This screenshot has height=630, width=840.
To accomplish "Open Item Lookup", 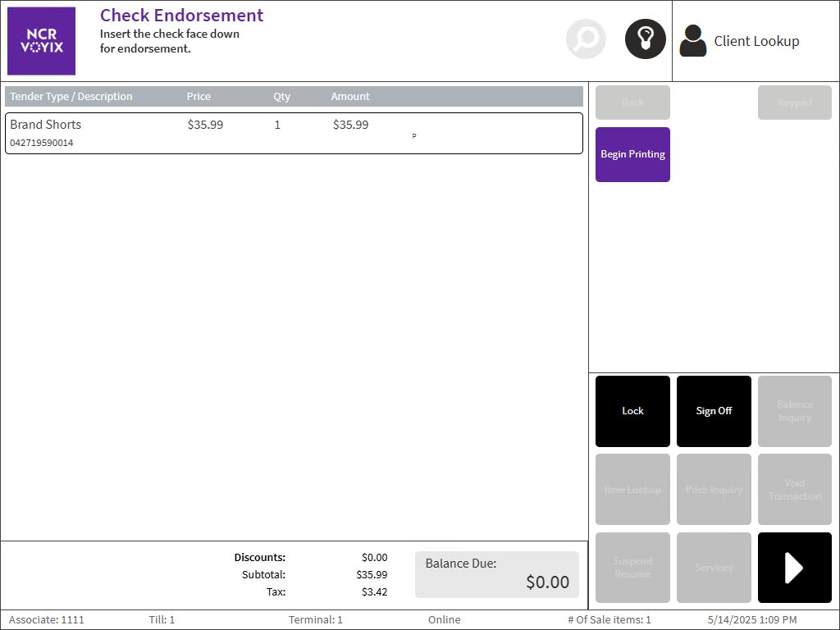I will pos(632,490).
